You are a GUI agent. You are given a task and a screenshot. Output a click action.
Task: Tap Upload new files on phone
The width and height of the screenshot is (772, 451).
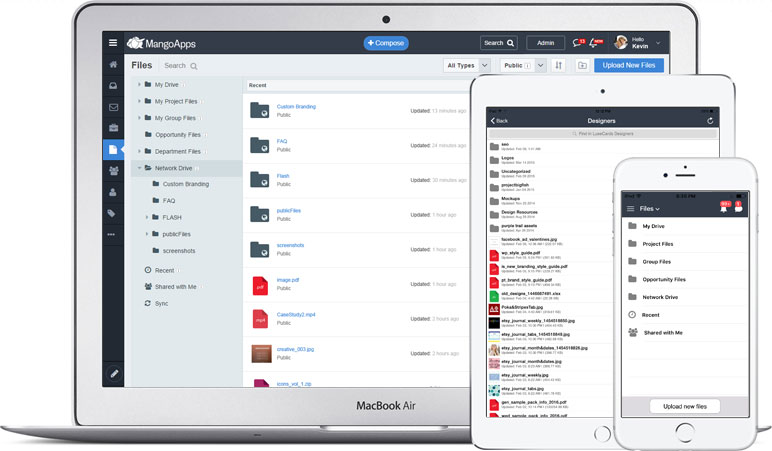[x=685, y=406]
